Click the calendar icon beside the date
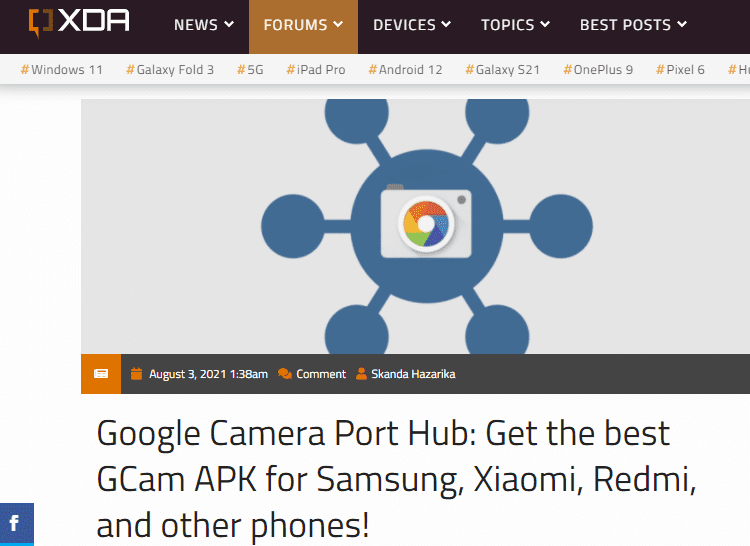750x546 pixels. [x=136, y=373]
